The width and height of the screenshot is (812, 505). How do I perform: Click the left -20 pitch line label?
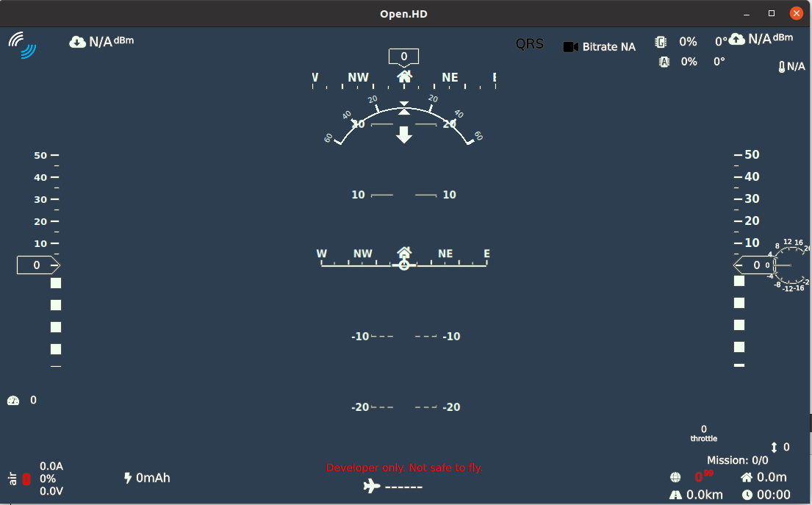pyautogui.click(x=360, y=407)
